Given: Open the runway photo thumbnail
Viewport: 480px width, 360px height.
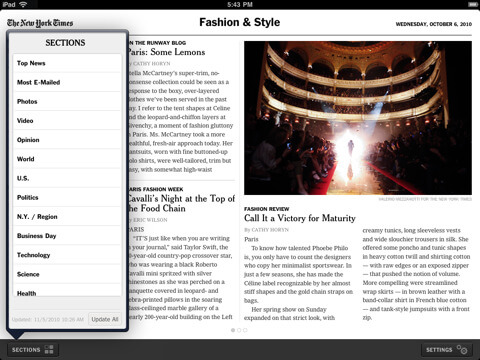Looking at the screenshot, I should coord(358,118).
